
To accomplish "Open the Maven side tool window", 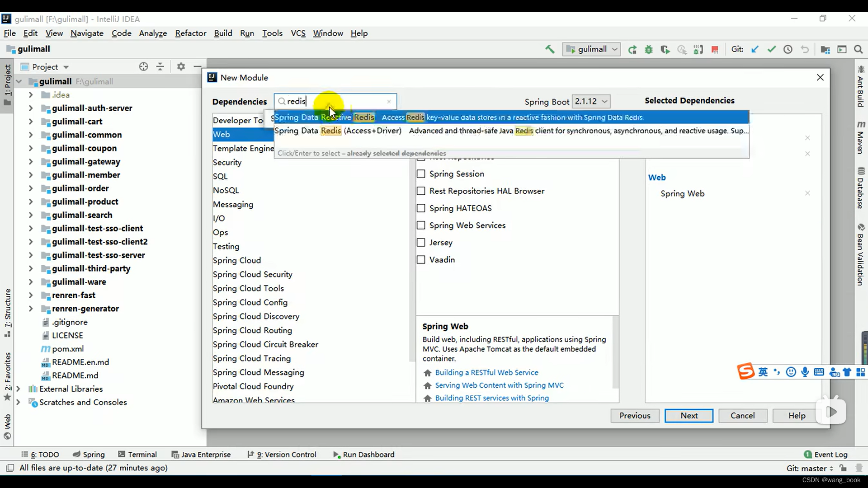I will coord(860,137).
